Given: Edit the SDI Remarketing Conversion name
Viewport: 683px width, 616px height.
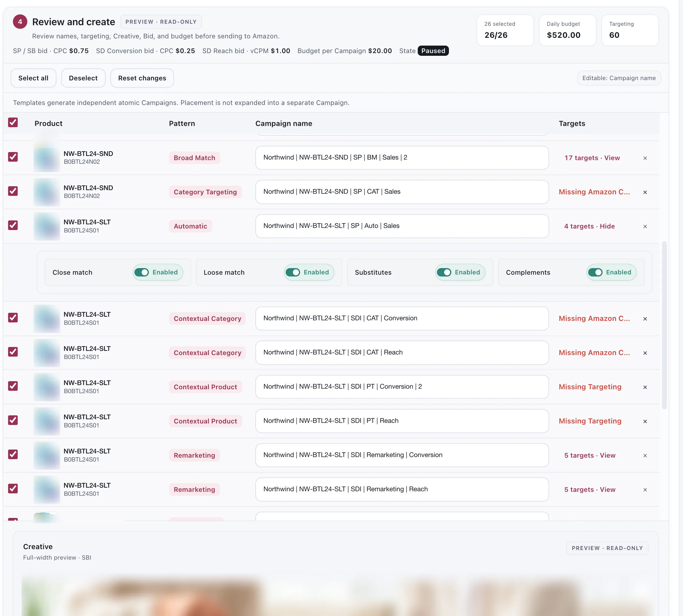Looking at the screenshot, I should point(402,455).
